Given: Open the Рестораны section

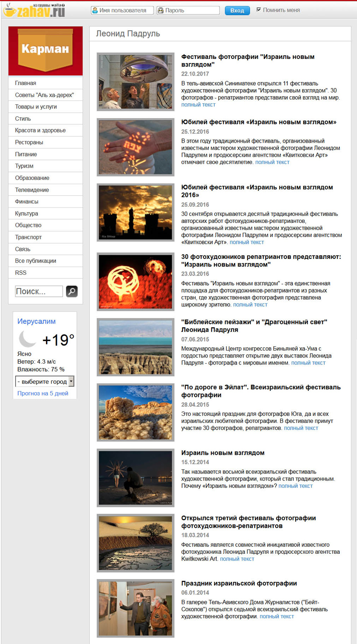Looking at the screenshot, I should click(29, 142).
